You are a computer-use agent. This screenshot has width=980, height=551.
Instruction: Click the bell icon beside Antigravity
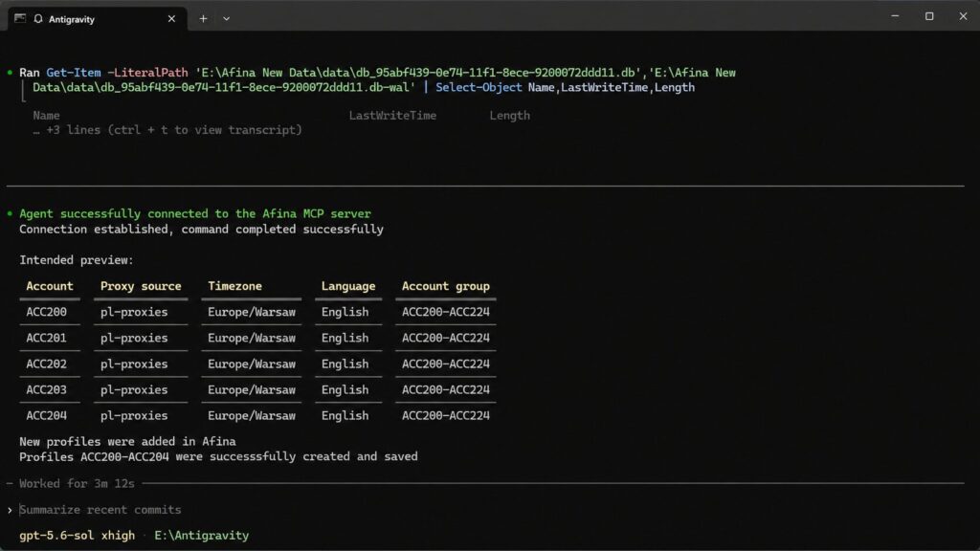click(38, 19)
